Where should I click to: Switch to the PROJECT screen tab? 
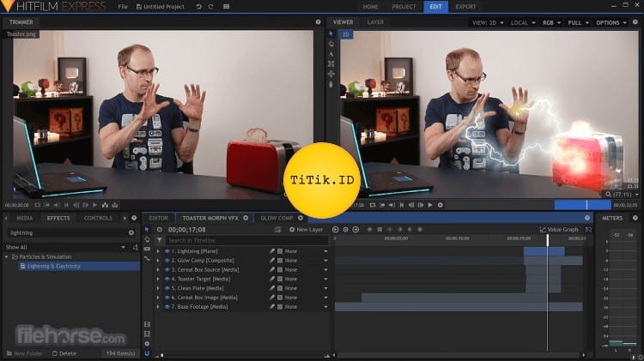404,7
